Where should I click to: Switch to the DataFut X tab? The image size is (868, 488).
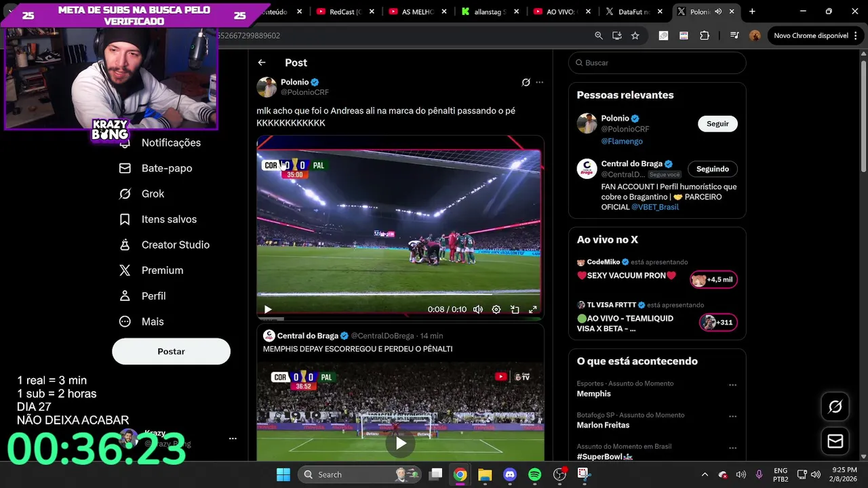click(x=633, y=12)
